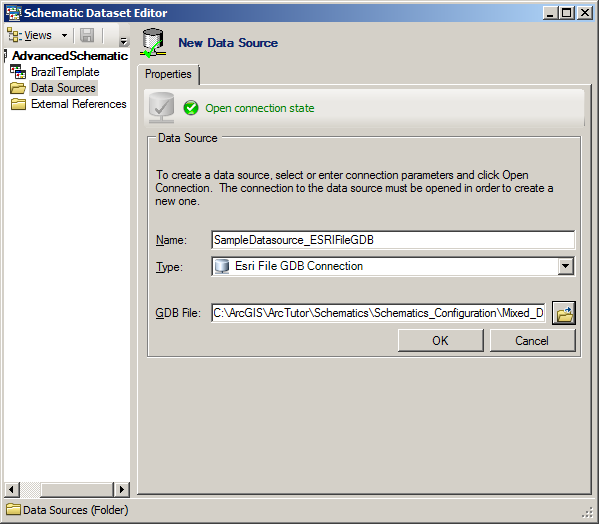The image size is (599, 524).
Task: Select the Data Sources folder node
Action: pos(63,88)
